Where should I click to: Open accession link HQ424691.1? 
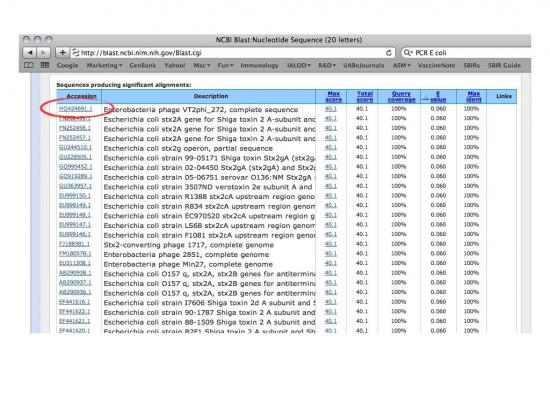click(x=75, y=109)
